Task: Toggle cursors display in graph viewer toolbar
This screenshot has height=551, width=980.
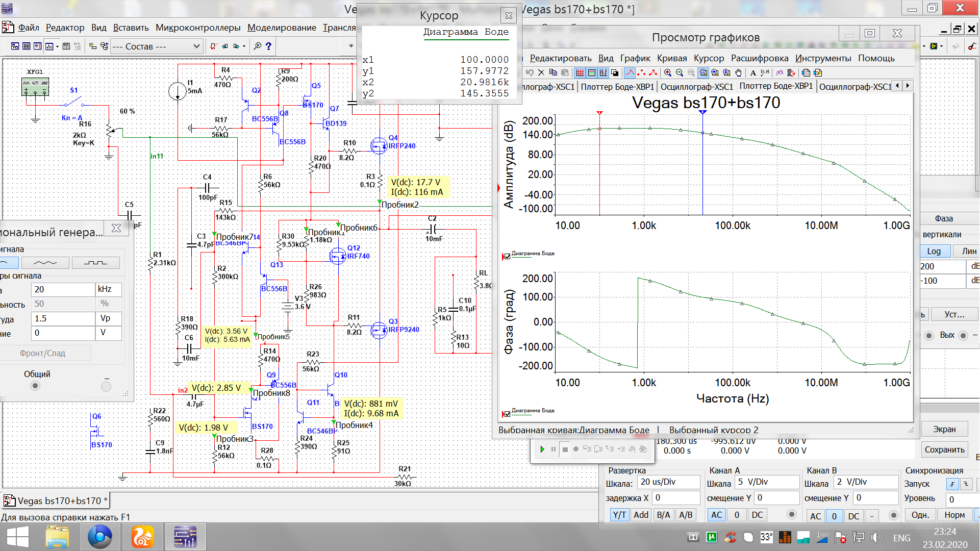Action: [x=604, y=73]
